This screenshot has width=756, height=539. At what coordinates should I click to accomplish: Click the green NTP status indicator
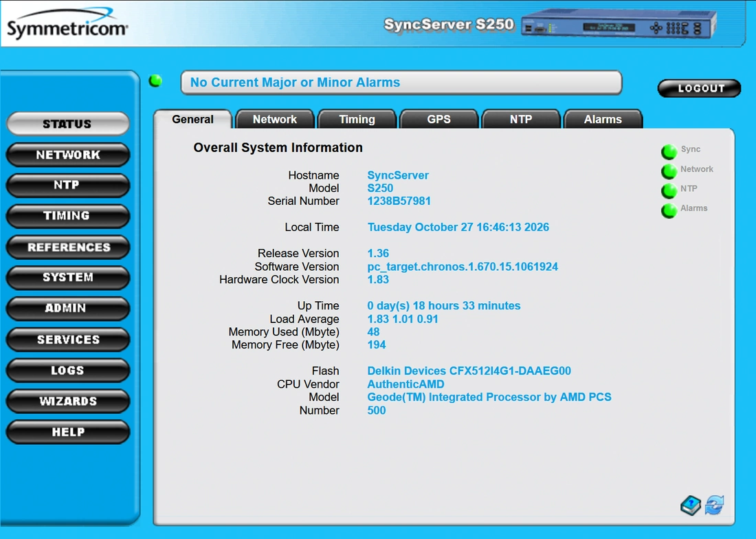[x=669, y=191]
